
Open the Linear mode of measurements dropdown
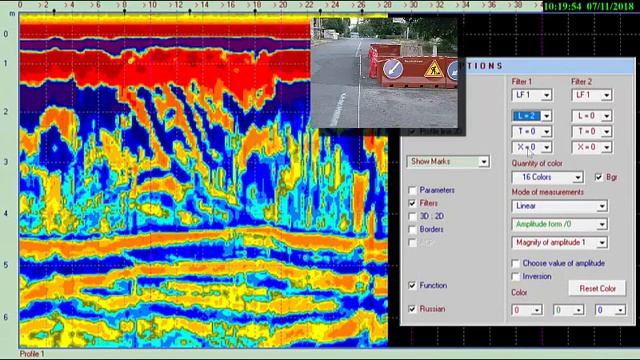(560, 206)
